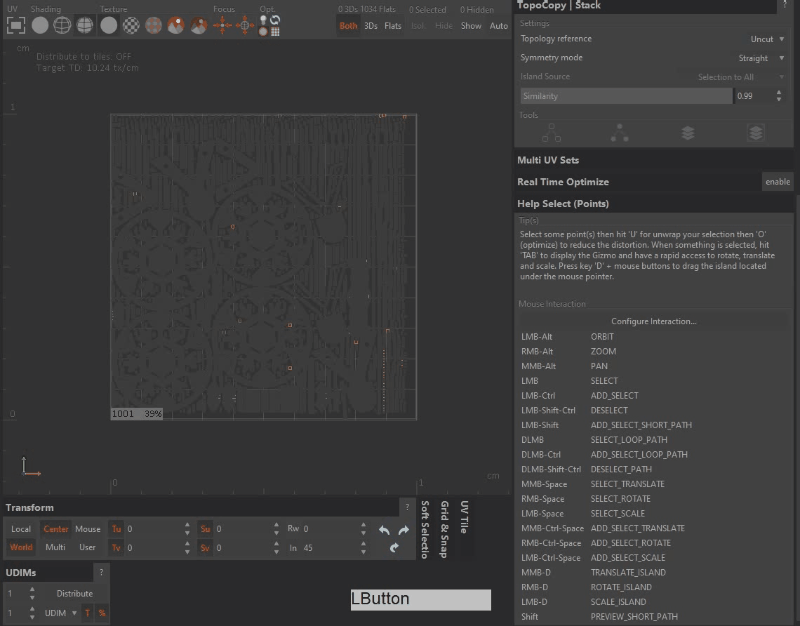Open the UV Tile vertical tab
The image size is (800, 626).
(x=463, y=519)
